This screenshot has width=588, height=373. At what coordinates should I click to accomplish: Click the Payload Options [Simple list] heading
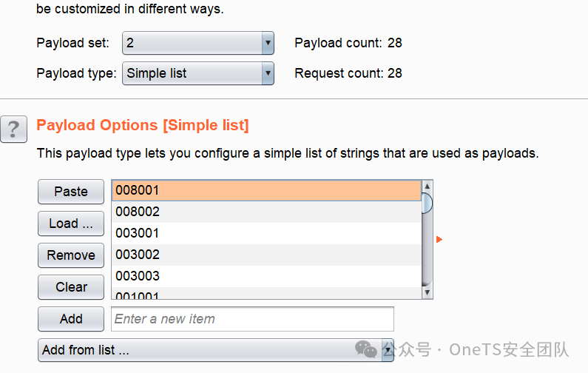pyautogui.click(x=143, y=125)
